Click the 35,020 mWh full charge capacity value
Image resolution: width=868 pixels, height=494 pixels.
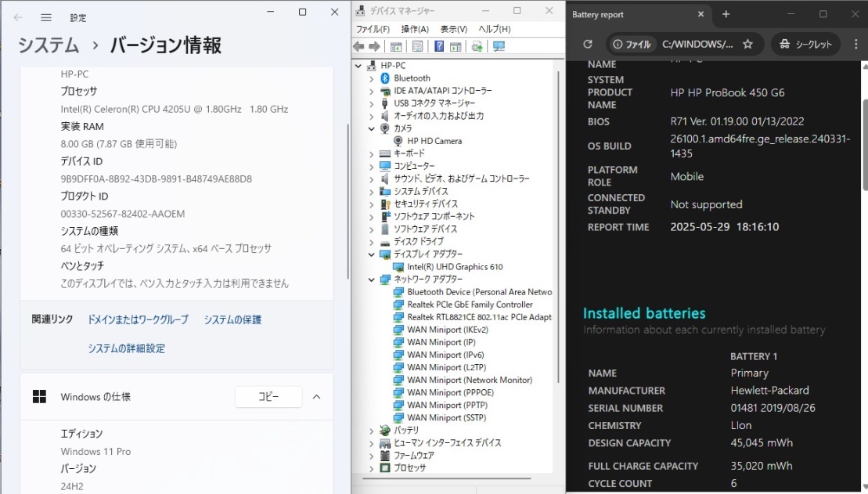pos(762,466)
